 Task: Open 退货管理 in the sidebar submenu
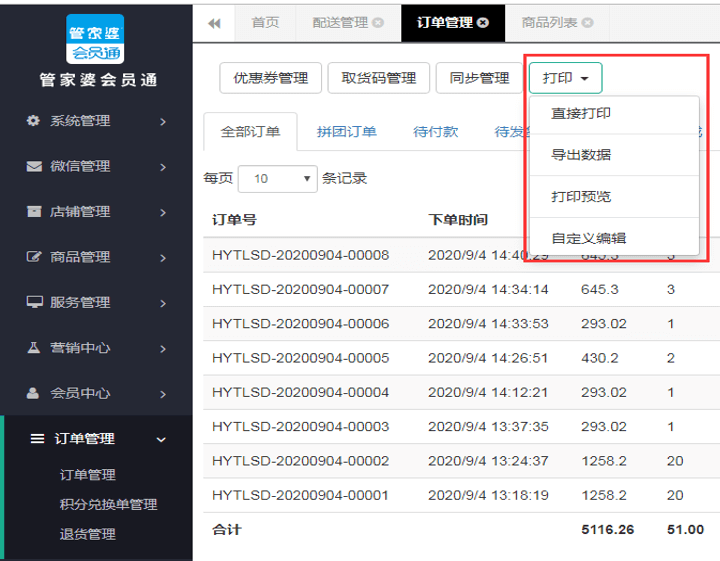(x=88, y=534)
